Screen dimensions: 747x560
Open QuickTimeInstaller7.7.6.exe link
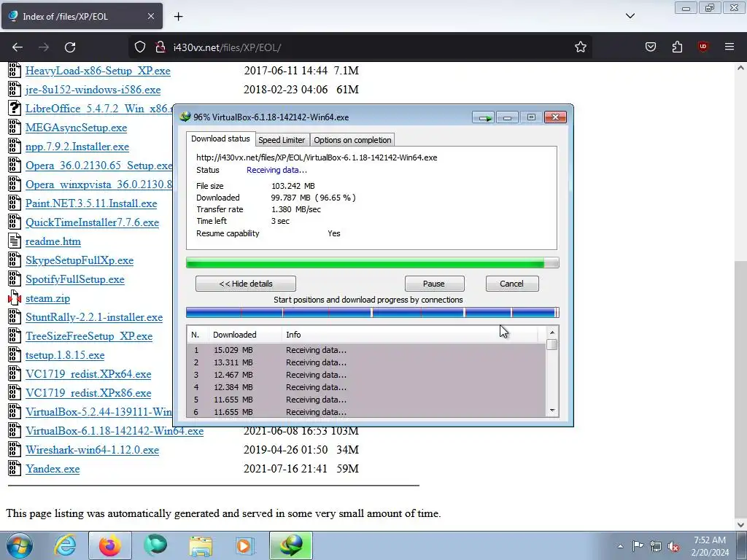coord(92,223)
